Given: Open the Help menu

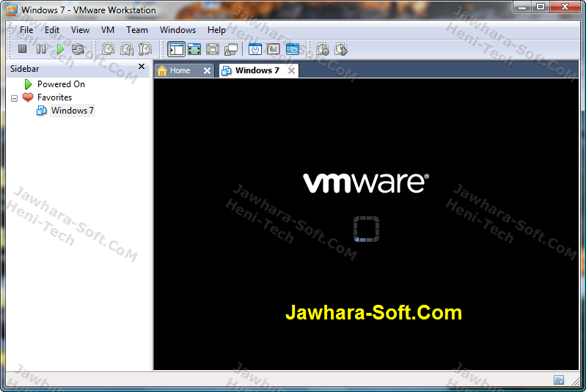Looking at the screenshot, I should (216, 30).
